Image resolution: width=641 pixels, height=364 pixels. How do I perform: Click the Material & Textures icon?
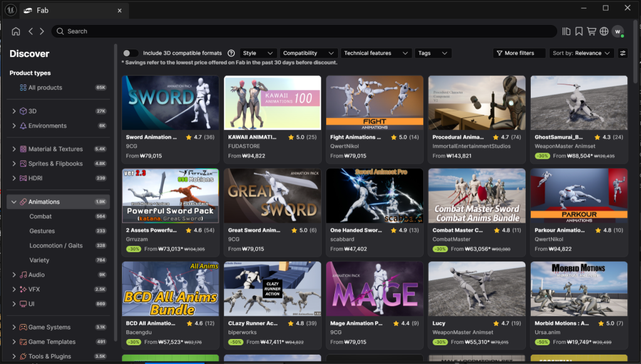(x=23, y=149)
